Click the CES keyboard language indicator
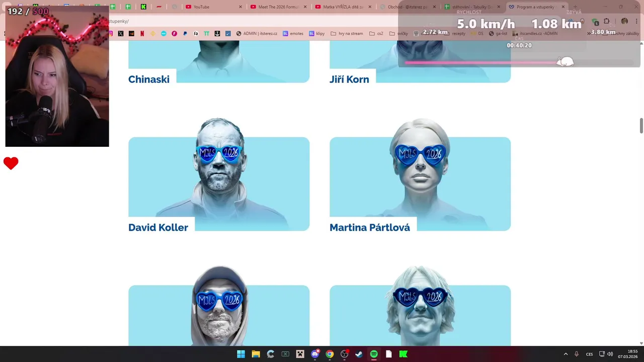The height and width of the screenshot is (362, 644). coord(589,354)
